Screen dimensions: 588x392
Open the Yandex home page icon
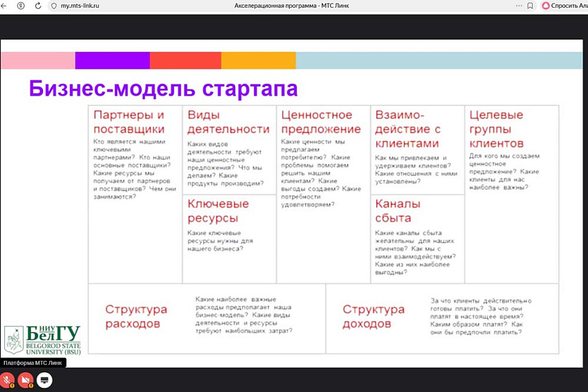(x=21, y=6)
